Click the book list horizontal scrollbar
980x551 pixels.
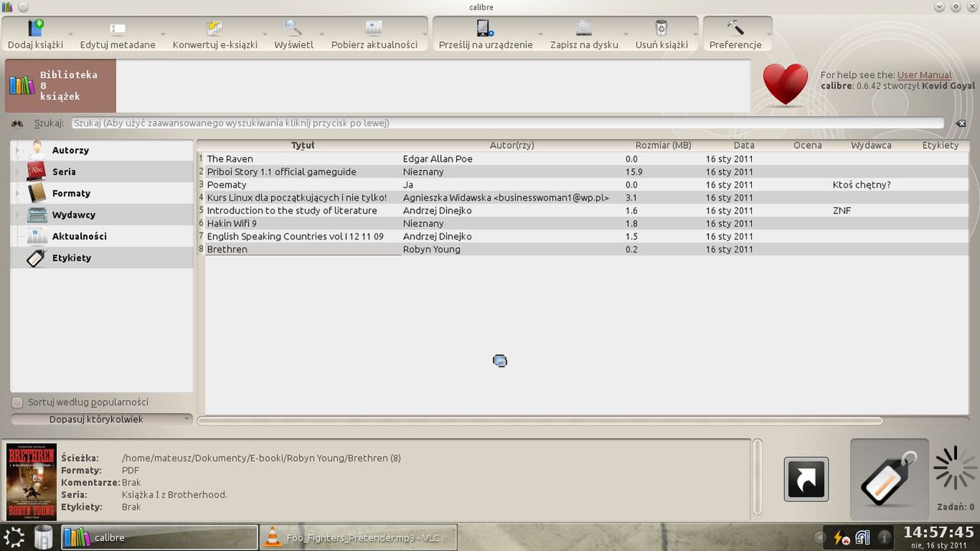[x=540, y=420]
